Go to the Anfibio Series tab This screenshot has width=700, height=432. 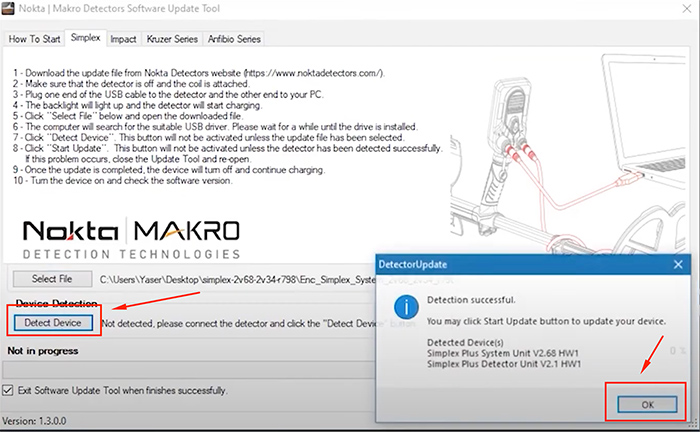pos(234,39)
